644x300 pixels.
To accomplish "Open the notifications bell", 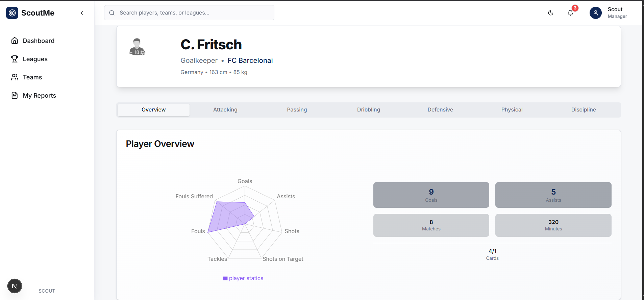I will point(570,13).
